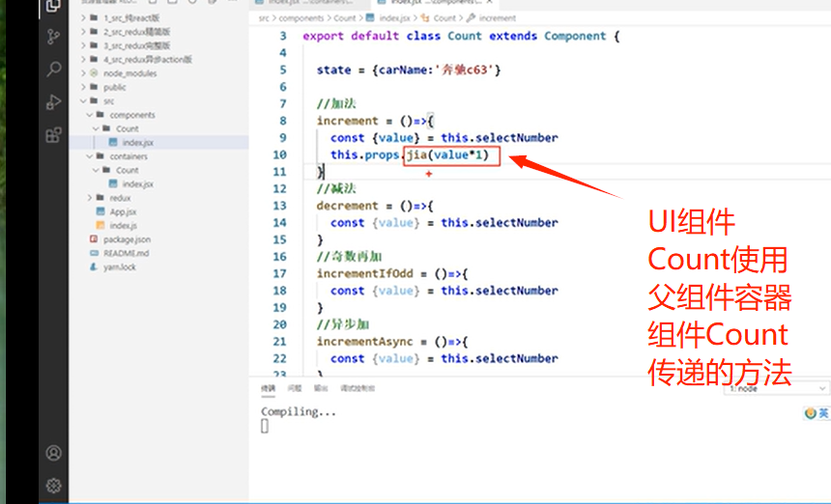This screenshot has height=504, width=831.
Task: Expand the 4_src_redux异步action版 folder
Action: point(83,59)
